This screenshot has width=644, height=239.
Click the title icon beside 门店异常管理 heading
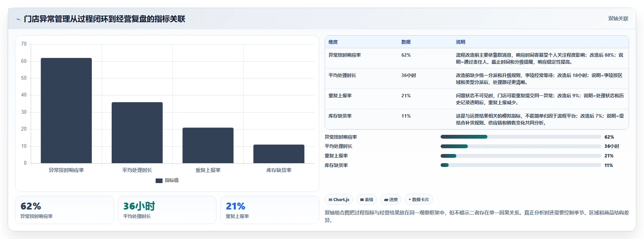click(x=18, y=19)
